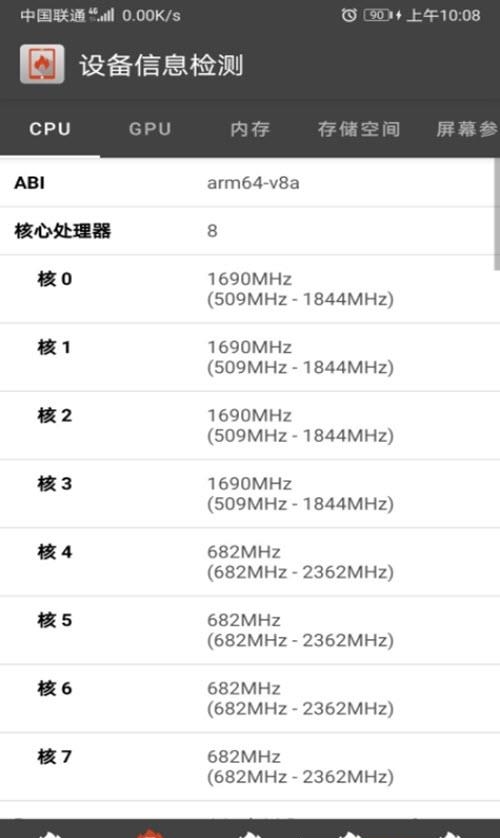Select the CPU tab
This screenshot has height=838, width=500.
50,129
